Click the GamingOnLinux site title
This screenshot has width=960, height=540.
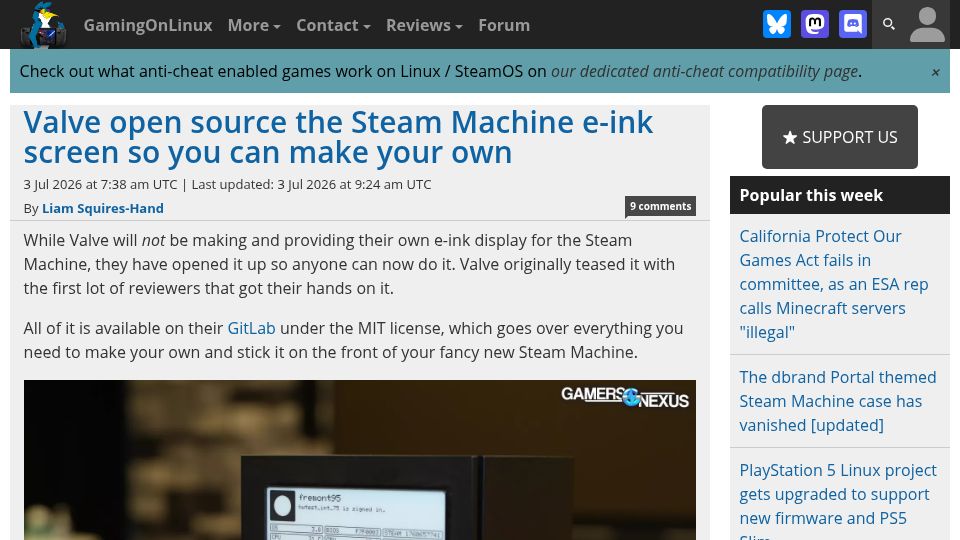[x=148, y=25]
